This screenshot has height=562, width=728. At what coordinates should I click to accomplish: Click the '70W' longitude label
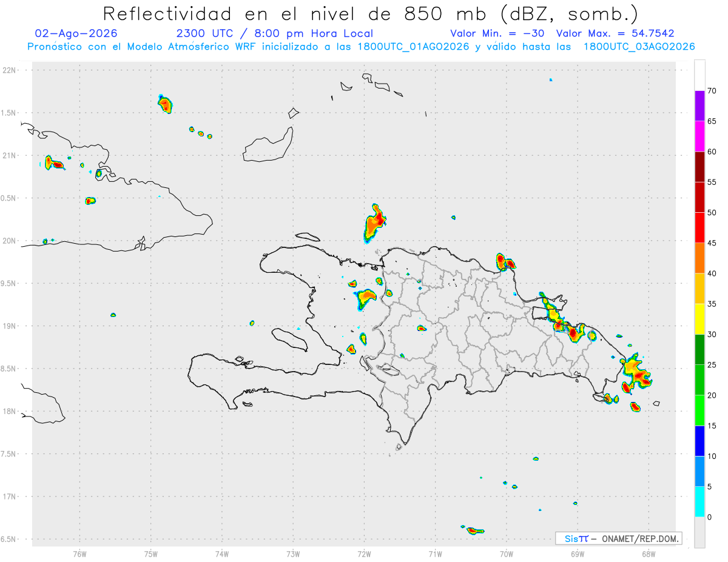[507, 554]
